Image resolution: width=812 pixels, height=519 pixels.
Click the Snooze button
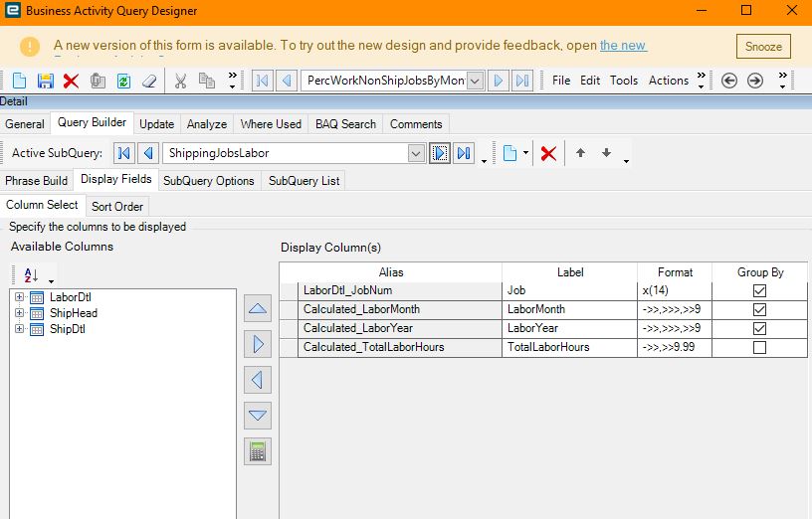click(x=763, y=47)
